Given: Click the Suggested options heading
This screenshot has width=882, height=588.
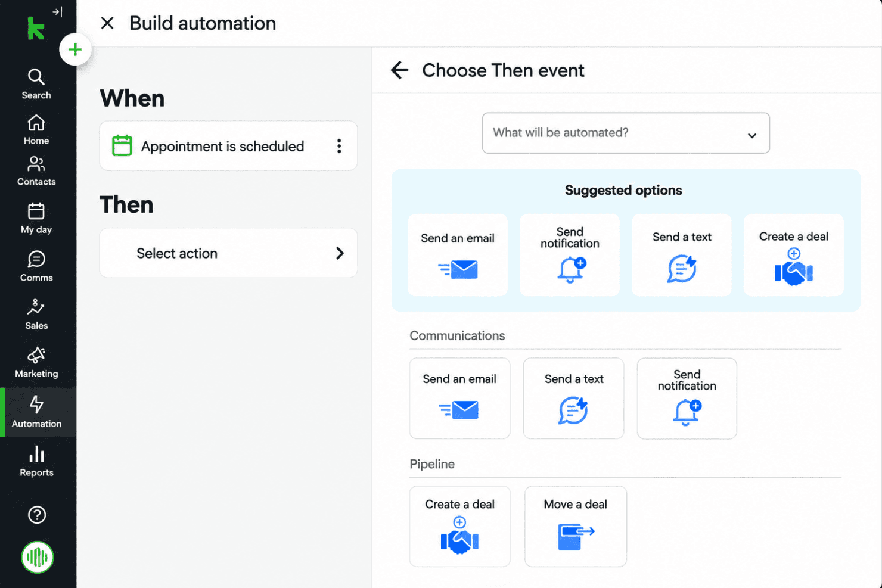Looking at the screenshot, I should (623, 191).
